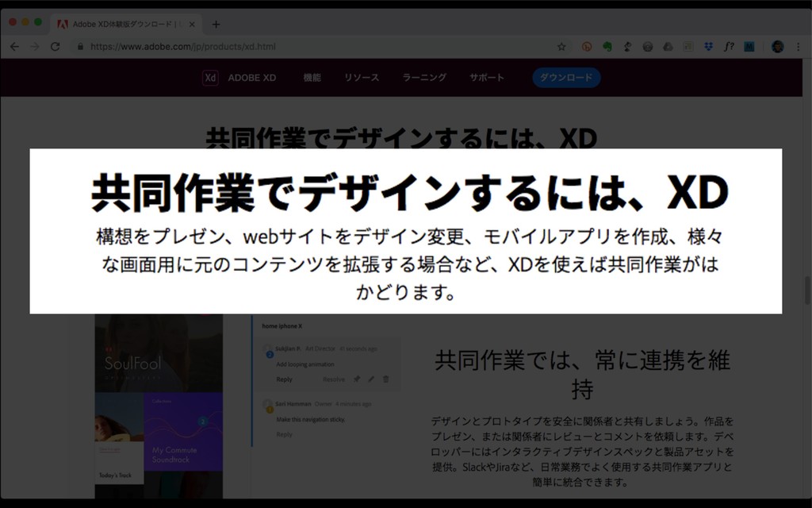Open a new tab with the plus button
Screen dimensions: 812x508
pos(216,25)
